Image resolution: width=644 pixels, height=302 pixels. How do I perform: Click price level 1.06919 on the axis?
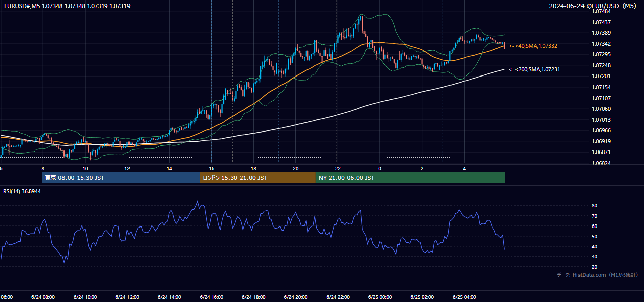[x=601, y=141]
